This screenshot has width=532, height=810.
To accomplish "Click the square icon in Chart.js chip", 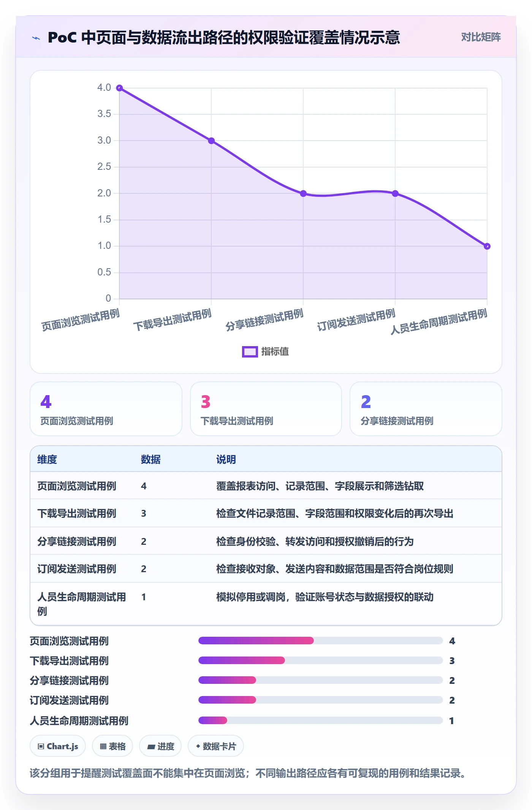I will coord(41,747).
